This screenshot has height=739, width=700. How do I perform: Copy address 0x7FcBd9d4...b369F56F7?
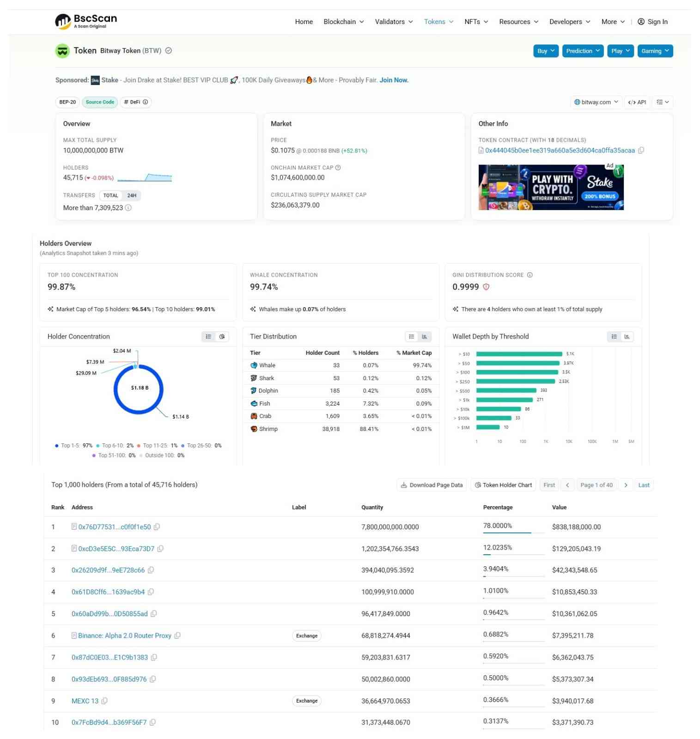point(152,723)
